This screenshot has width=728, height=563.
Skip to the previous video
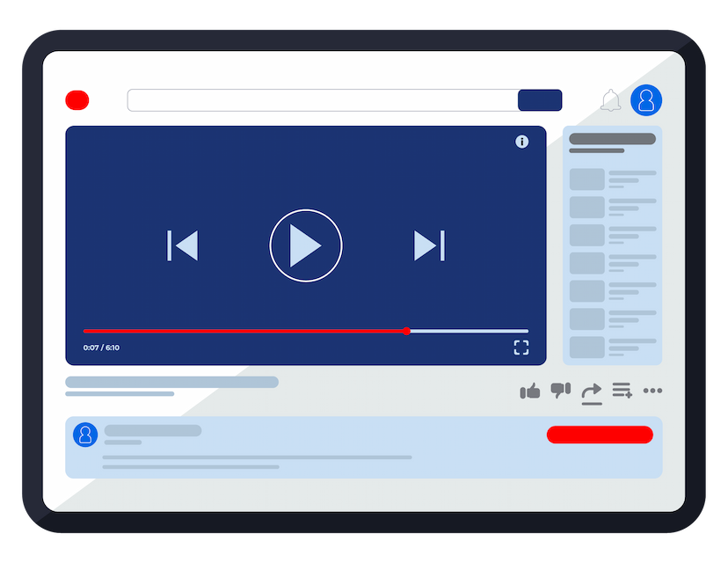point(183,245)
